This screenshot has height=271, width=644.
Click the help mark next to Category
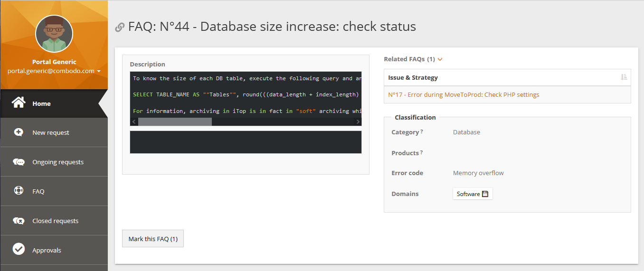point(422,131)
